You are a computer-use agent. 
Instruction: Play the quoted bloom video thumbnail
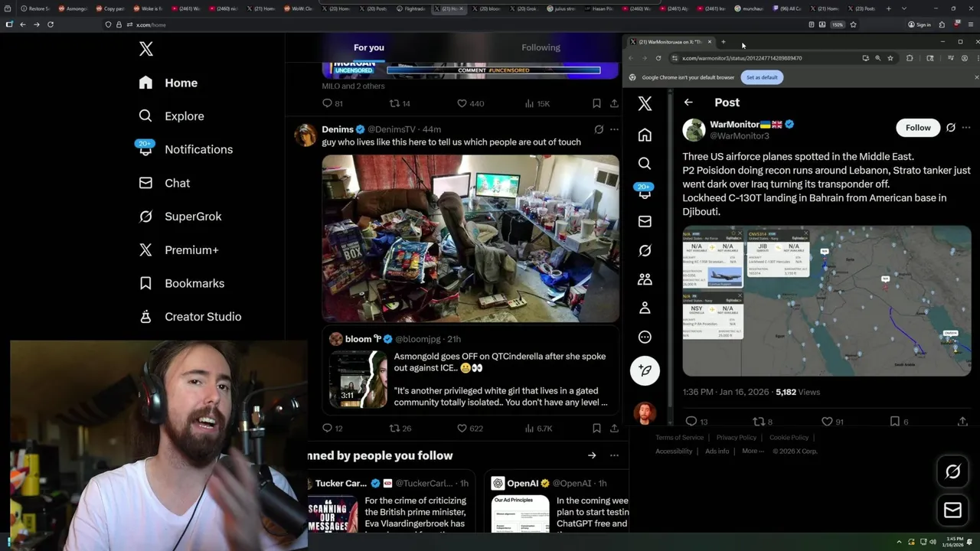click(358, 380)
